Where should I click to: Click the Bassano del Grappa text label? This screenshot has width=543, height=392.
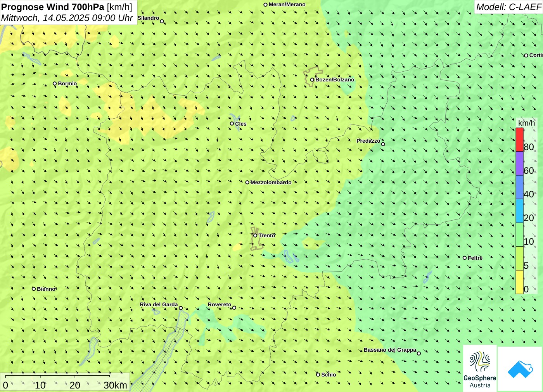click(x=390, y=350)
